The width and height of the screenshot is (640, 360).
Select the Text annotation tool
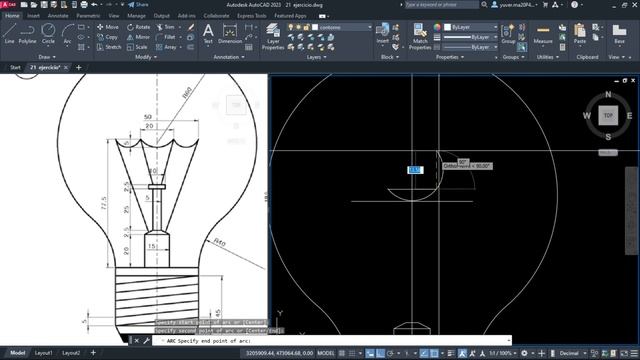coord(208,33)
